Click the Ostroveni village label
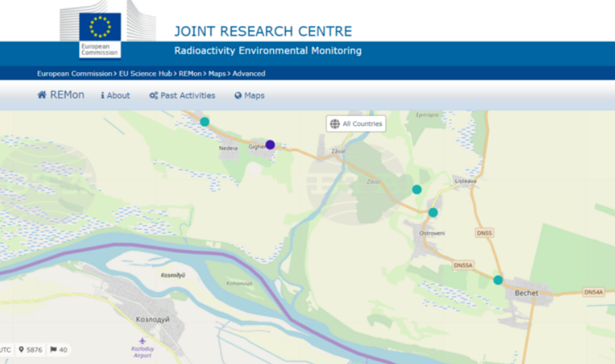 pyautogui.click(x=433, y=233)
